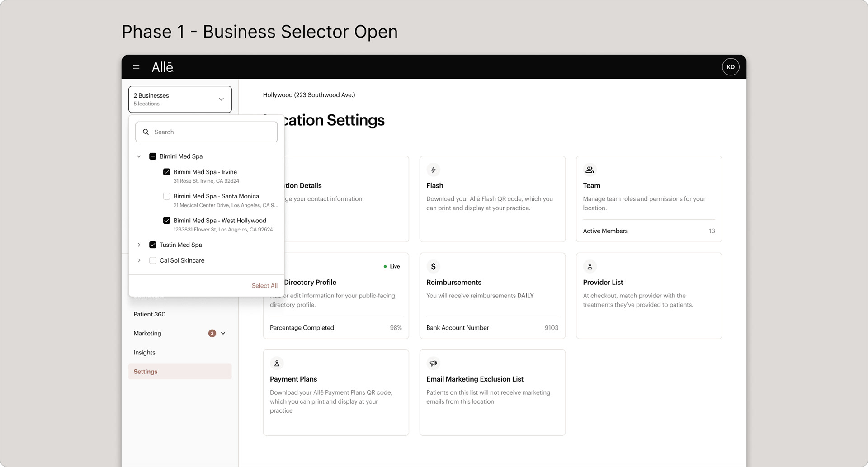Check the Bimini Med Spa - Santa Monica location
Viewport: 868px width, 467px height.
[166, 196]
